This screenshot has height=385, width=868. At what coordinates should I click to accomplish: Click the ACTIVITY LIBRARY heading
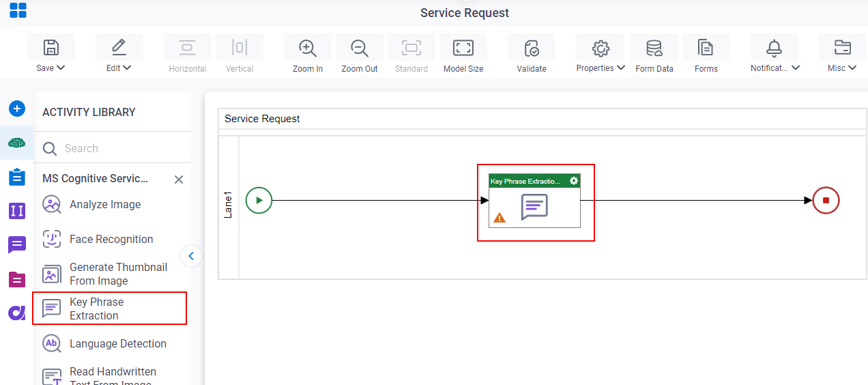[89, 112]
